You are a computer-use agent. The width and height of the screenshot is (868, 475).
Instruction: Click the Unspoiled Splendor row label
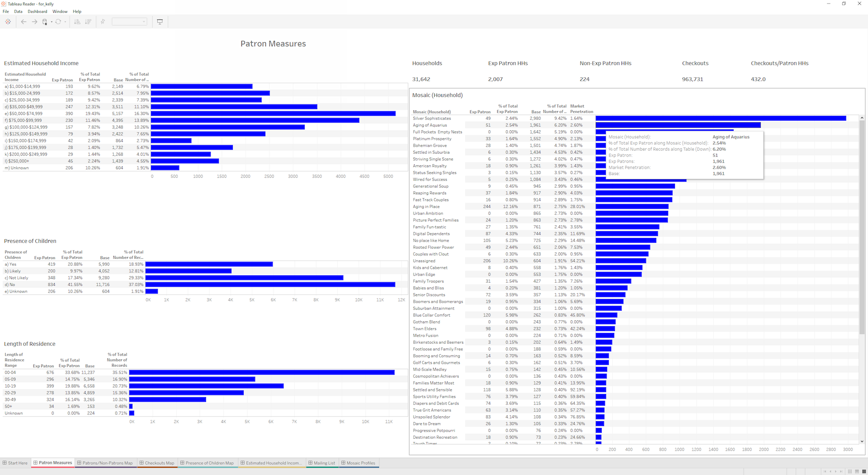pyautogui.click(x=431, y=417)
